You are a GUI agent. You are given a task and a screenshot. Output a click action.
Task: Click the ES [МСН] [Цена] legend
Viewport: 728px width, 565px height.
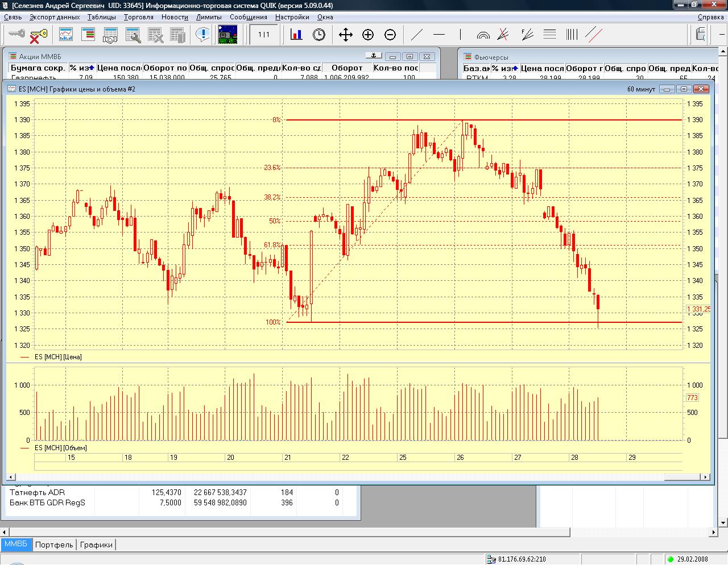(x=58, y=357)
